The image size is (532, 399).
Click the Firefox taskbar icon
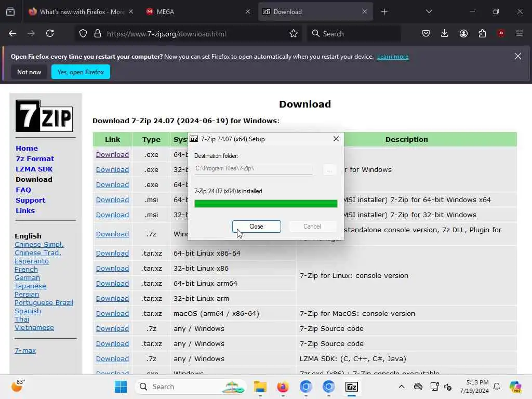[x=283, y=387]
